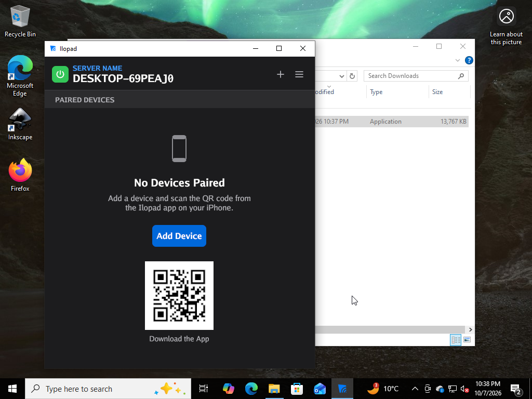The height and width of the screenshot is (399, 532).
Task: Click the phone icon above No Devices Paired
Action: click(179, 149)
